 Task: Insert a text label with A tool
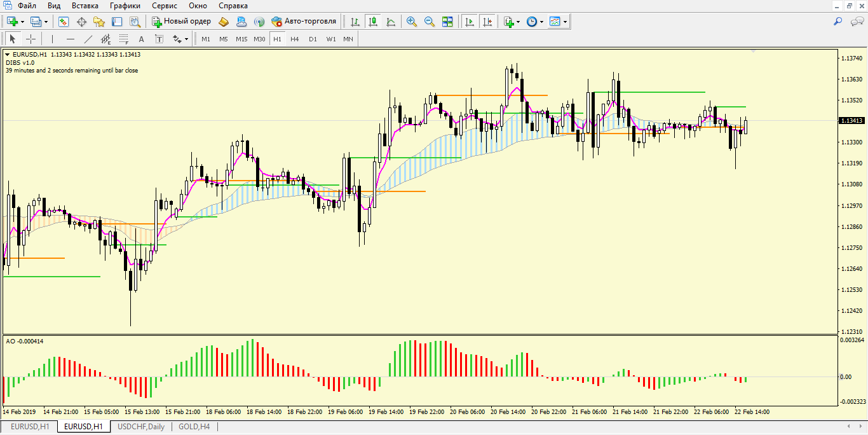pos(142,39)
